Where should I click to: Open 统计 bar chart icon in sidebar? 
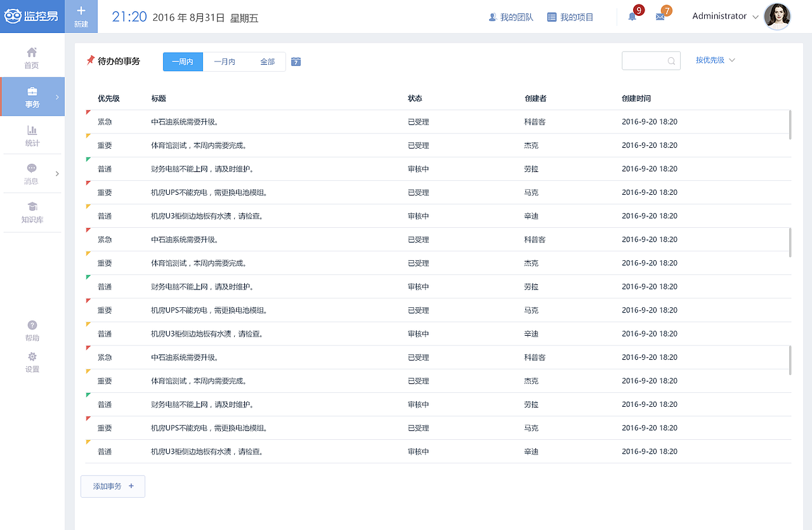point(32,130)
